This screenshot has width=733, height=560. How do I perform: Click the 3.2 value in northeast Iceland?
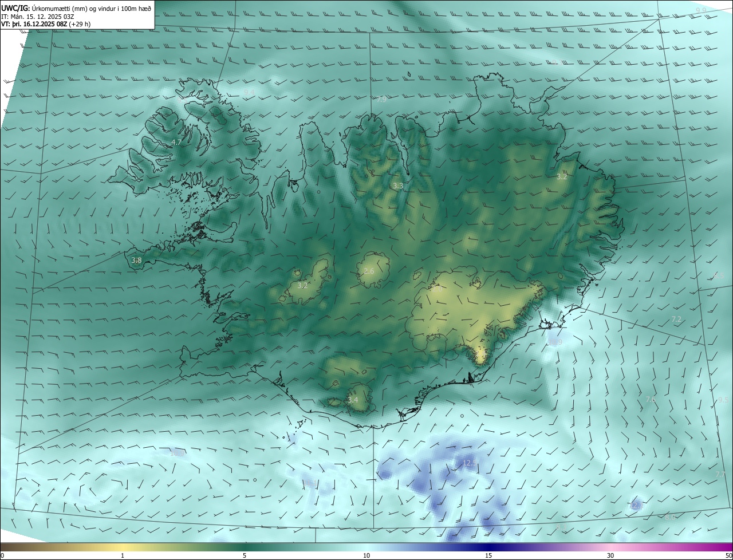point(562,177)
